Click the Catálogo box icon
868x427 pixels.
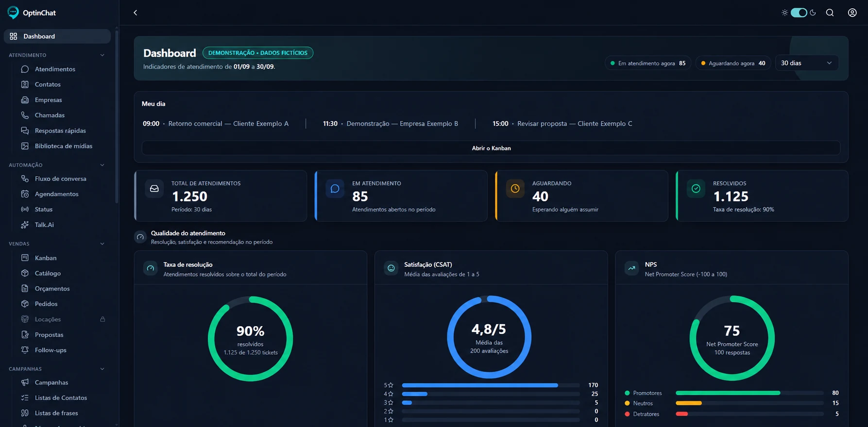click(x=25, y=273)
